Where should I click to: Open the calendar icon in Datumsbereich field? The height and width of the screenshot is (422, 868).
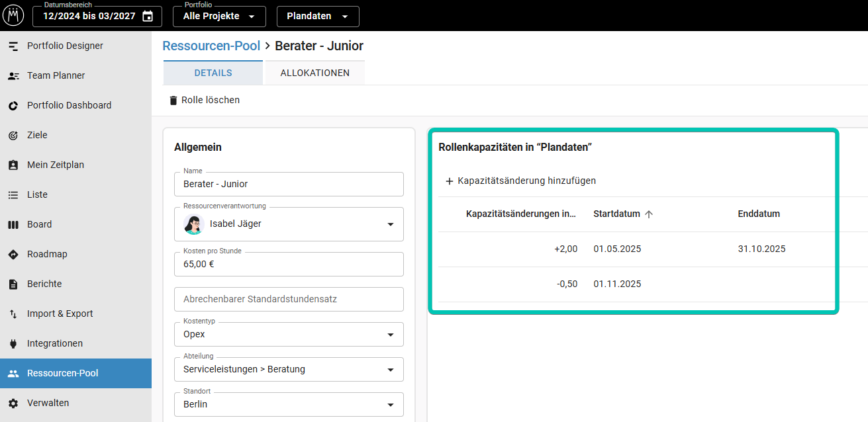(x=148, y=17)
